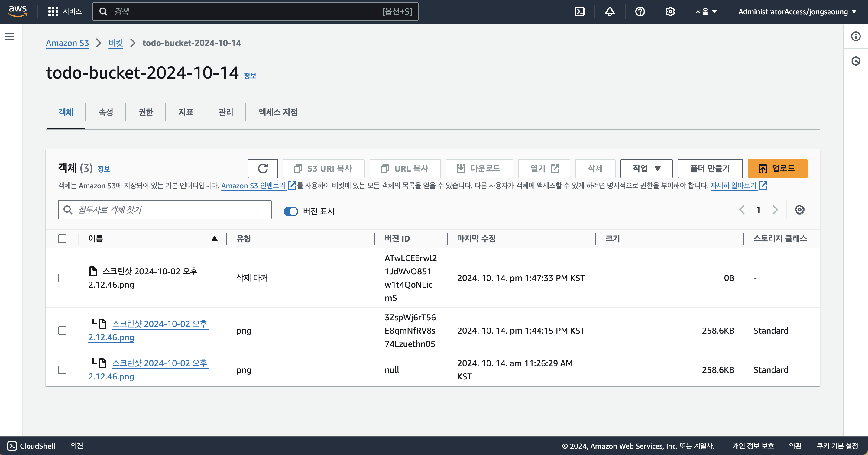Click the 다운로드 button
Image resolution: width=868 pixels, height=455 pixels.
479,168
